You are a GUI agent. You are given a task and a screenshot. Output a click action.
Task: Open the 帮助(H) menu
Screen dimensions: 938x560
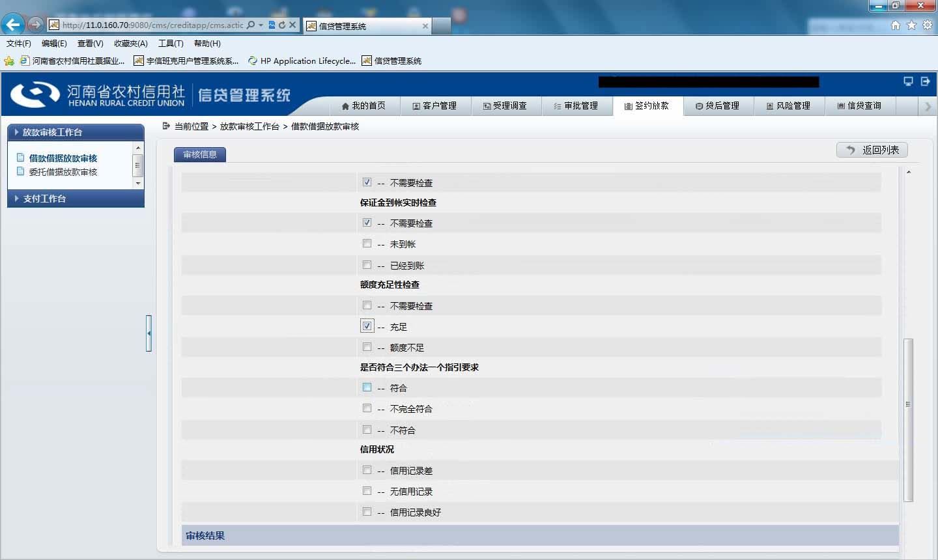(207, 44)
